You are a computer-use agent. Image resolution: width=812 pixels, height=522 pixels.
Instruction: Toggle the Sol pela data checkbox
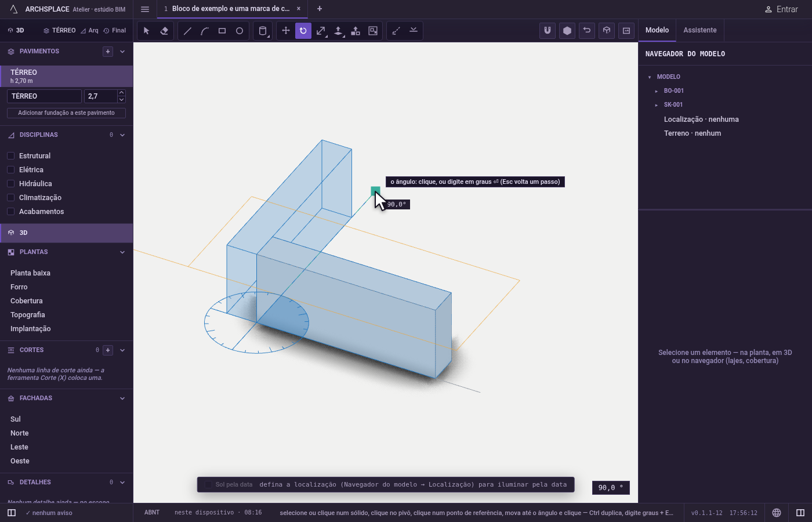(x=209, y=485)
